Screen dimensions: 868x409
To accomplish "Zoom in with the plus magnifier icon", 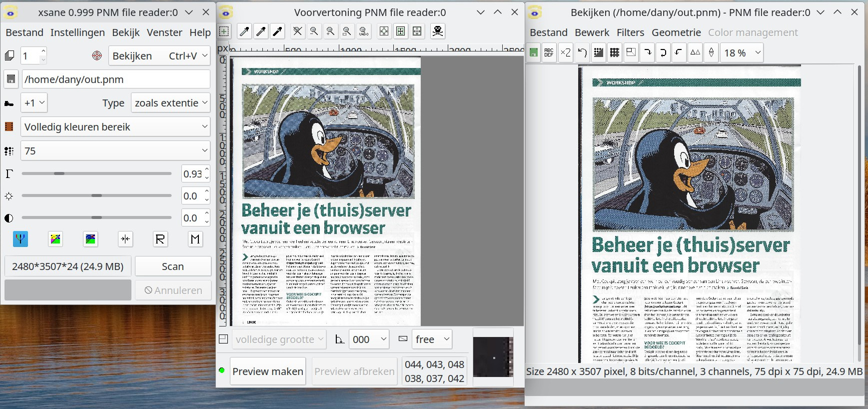I will [x=330, y=31].
